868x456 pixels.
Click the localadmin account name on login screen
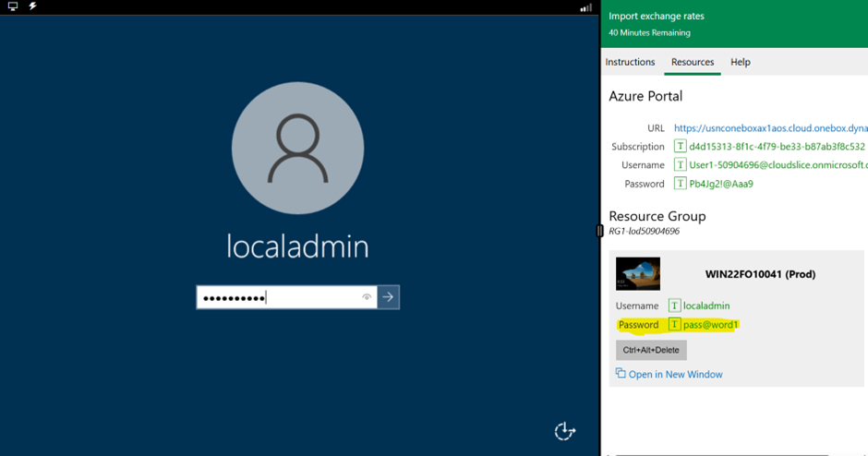[298, 246]
